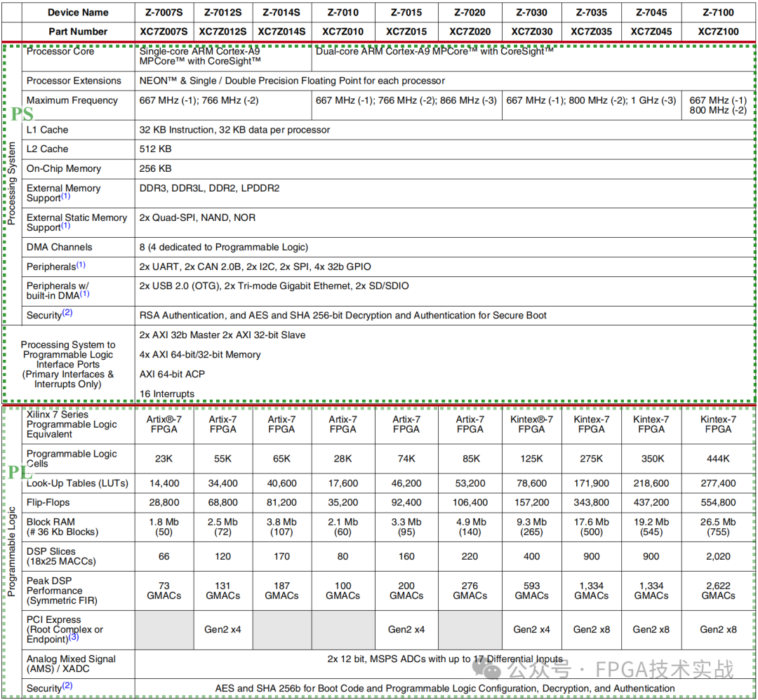This screenshot has width=758, height=700.
Task: Select the Z-7100 column header
Action: pos(718,13)
